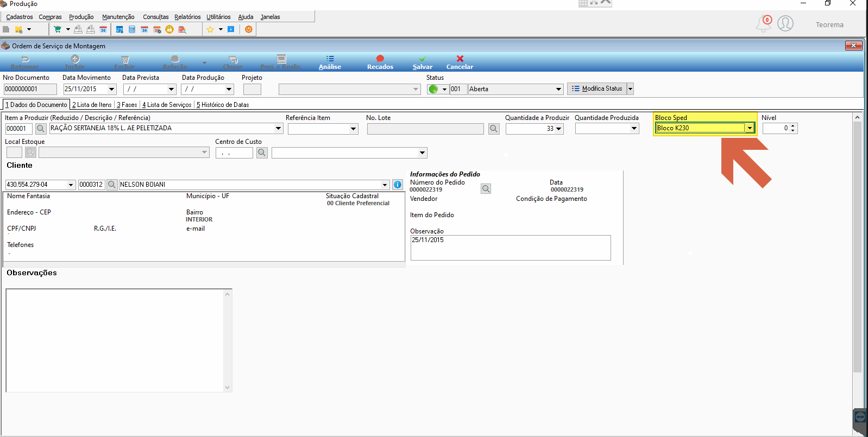The height and width of the screenshot is (437, 868).
Task: Click the magnifier next to item code 000001
Action: (41, 129)
